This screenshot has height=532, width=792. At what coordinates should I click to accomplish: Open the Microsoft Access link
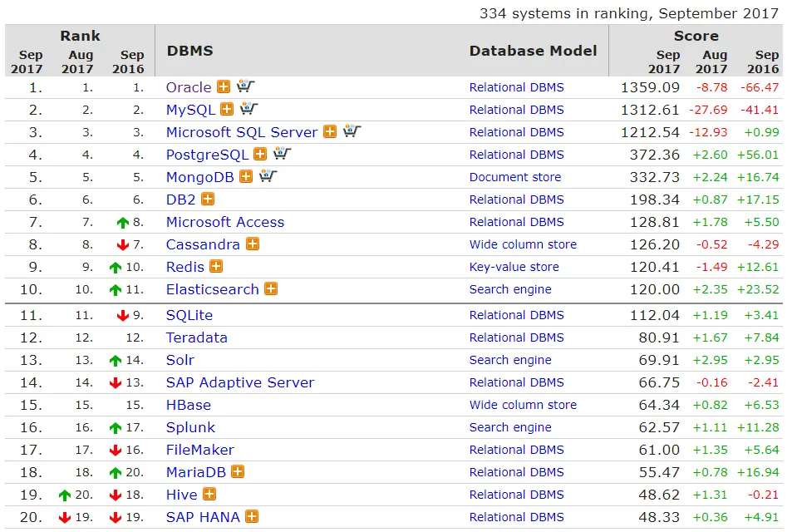pyautogui.click(x=225, y=222)
